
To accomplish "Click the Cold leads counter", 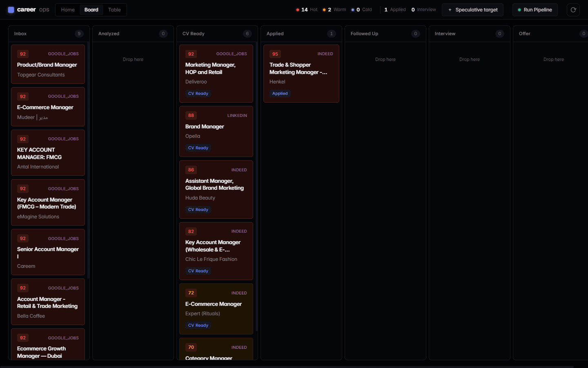I will (362, 10).
